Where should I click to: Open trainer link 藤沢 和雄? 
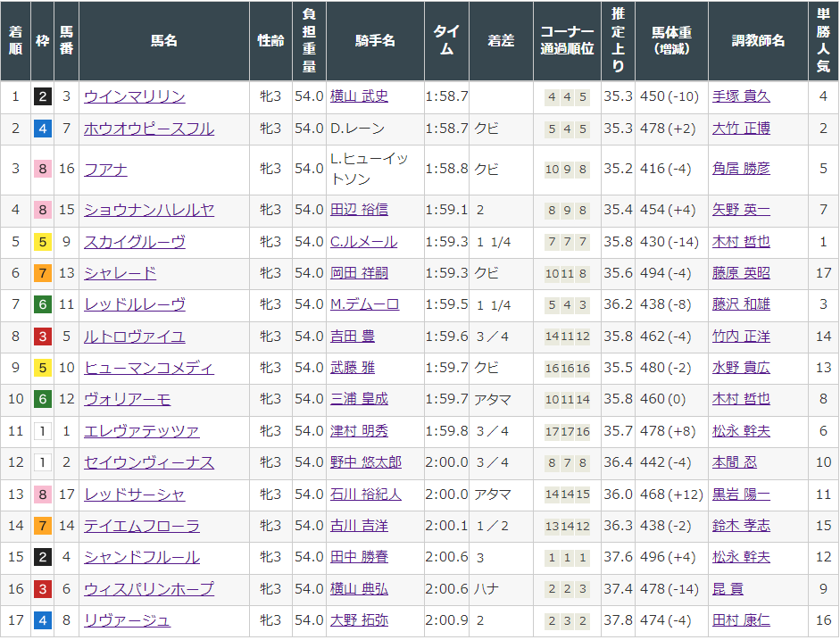pos(741,304)
